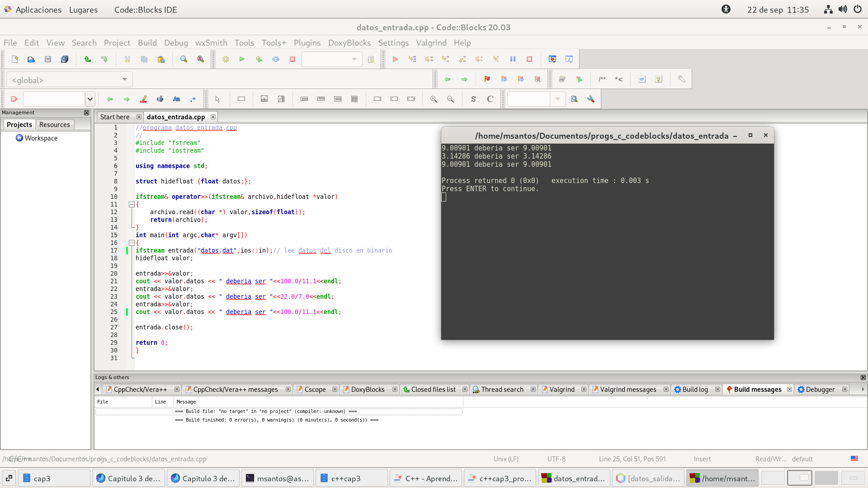Click the Find magnifier icon
This screenshot has height=488, width=868.
tap(184, 59)
